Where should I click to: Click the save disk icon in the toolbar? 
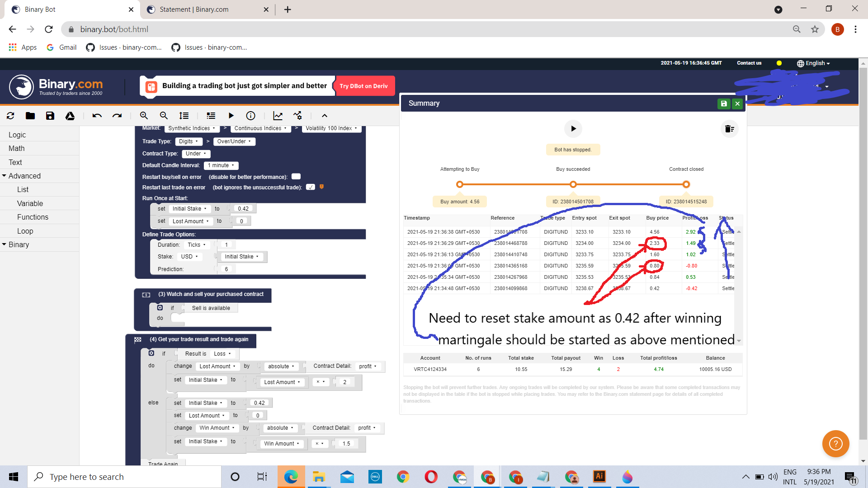coord(50,116)
